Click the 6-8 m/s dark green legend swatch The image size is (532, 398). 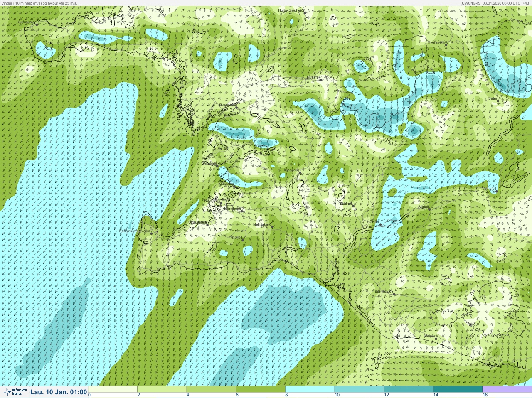(261, 389)
